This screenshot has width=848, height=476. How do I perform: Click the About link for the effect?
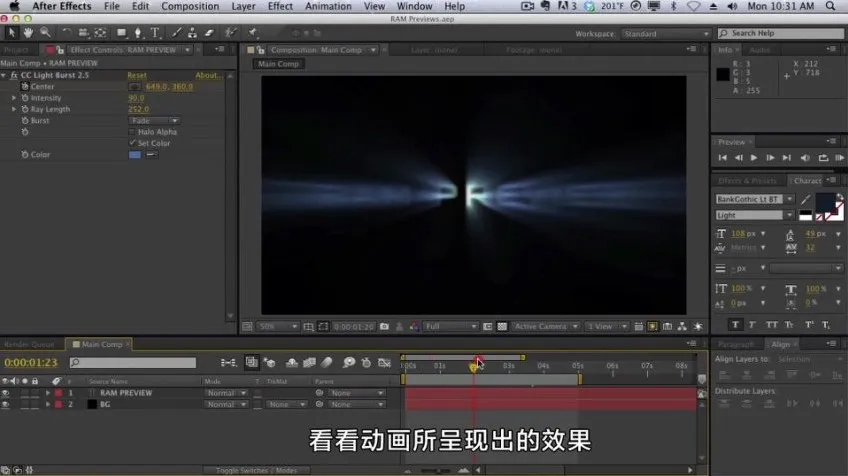tap(208, 75)
